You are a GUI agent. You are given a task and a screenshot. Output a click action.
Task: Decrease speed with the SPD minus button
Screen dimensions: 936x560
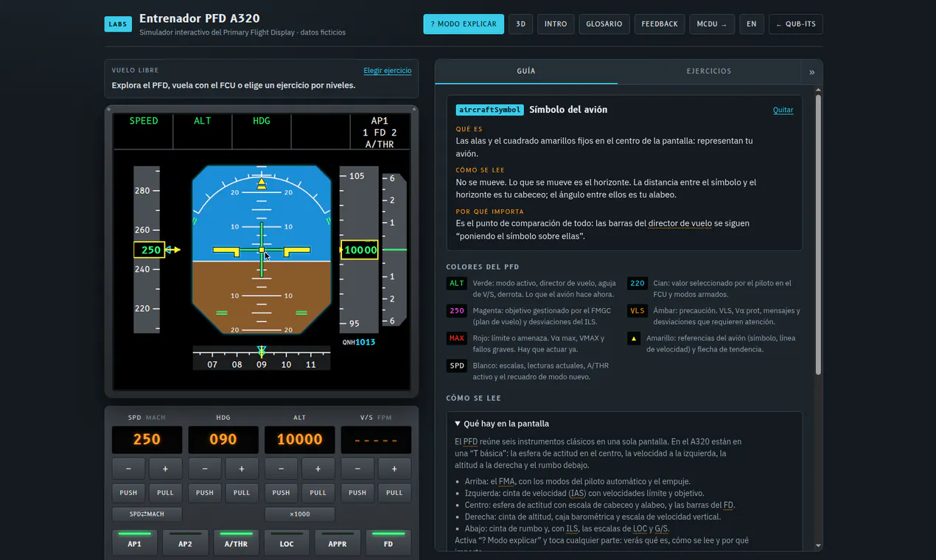point(129,469)
